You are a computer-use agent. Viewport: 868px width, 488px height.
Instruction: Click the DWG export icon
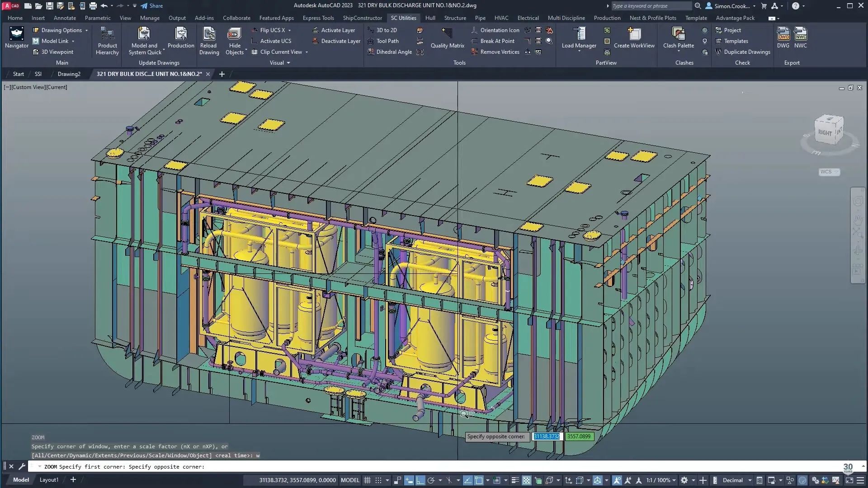783,34
